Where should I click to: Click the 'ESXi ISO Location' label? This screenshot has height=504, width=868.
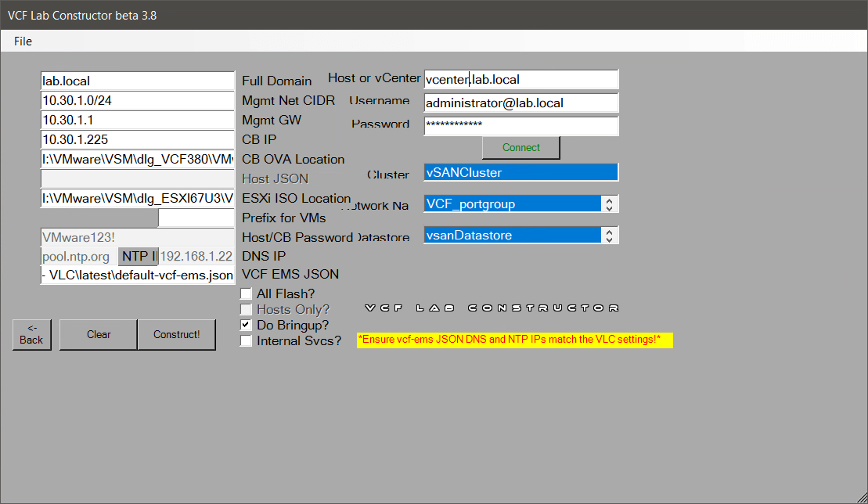296,198
